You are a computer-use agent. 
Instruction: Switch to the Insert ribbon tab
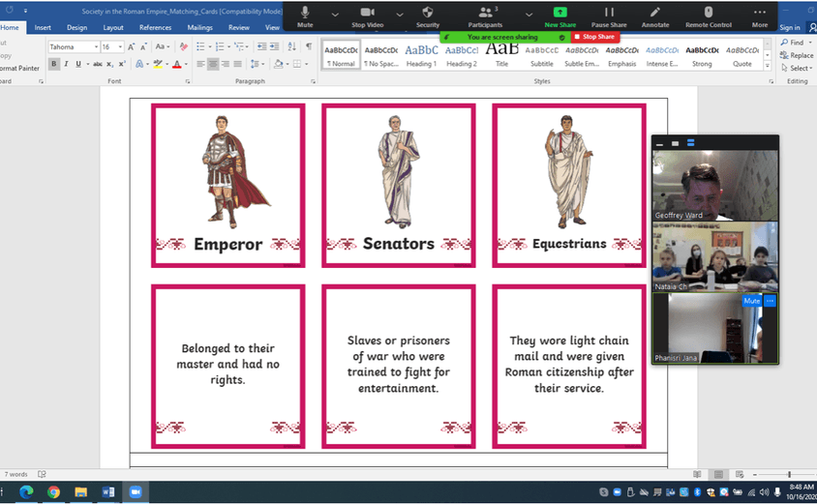click(x=43, y=28)
